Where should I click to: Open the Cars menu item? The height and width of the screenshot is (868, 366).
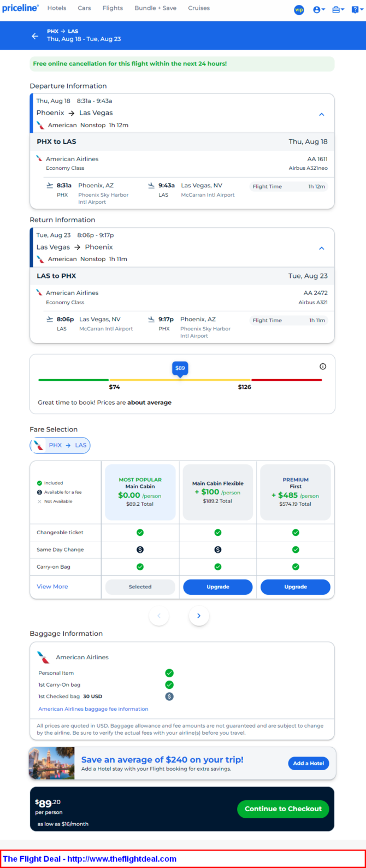84,8
